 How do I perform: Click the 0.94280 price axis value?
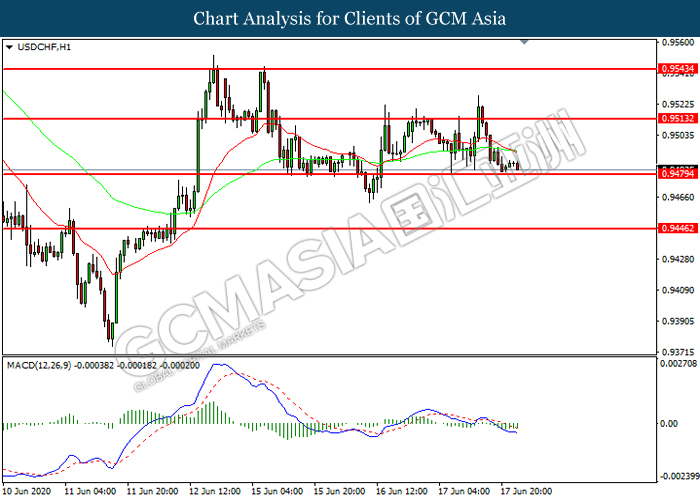678,259
